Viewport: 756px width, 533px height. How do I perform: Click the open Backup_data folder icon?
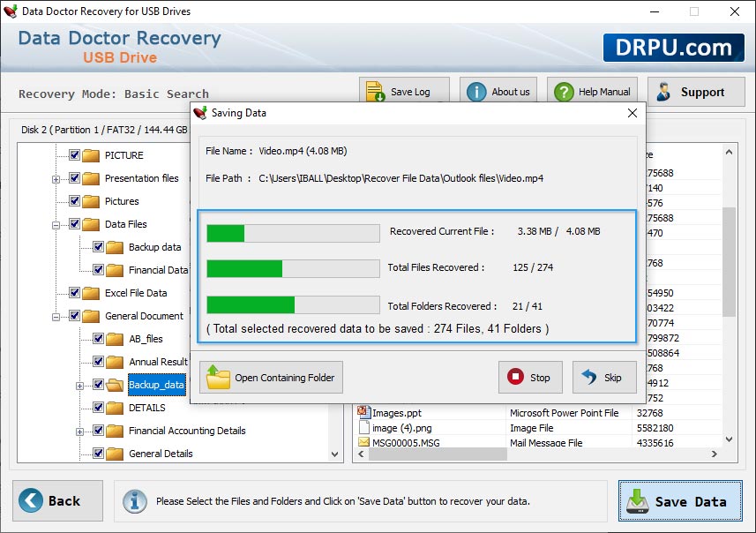pos(115,385)
